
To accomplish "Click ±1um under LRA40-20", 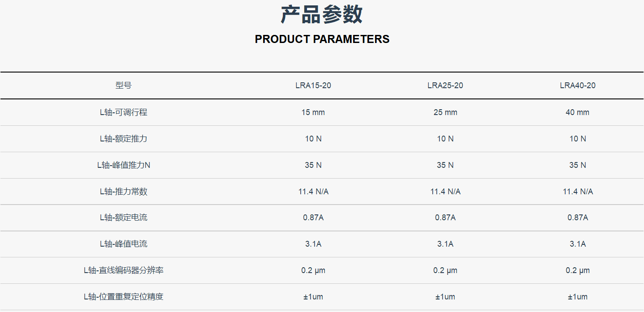I will pyautogui.click(x=578, y=297).
